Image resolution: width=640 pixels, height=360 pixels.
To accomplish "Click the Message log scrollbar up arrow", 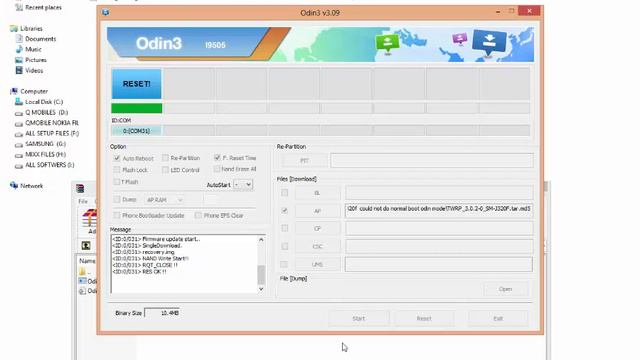I will 261,239.
